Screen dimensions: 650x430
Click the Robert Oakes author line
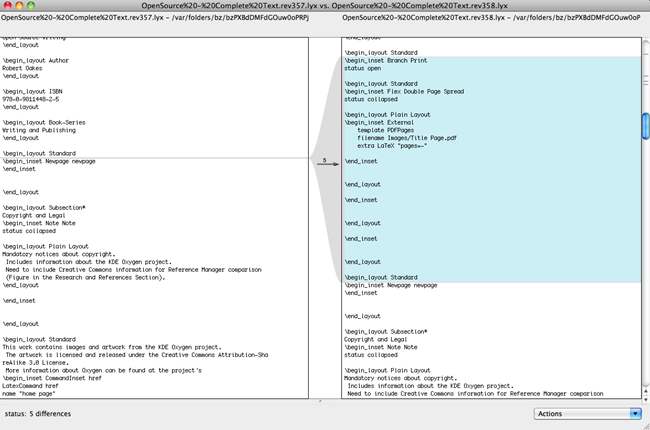(30, 67)
